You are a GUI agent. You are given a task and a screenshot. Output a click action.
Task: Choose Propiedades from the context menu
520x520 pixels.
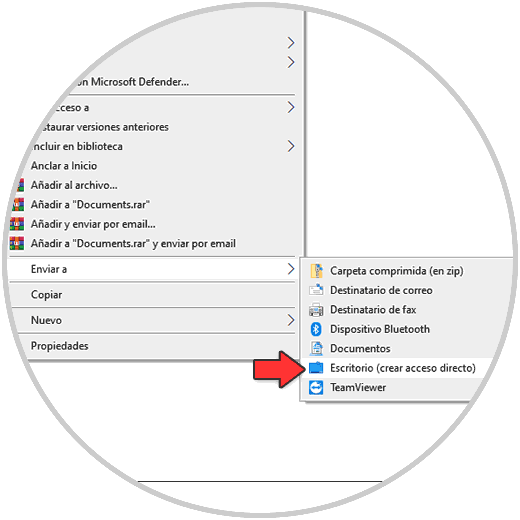60,346
